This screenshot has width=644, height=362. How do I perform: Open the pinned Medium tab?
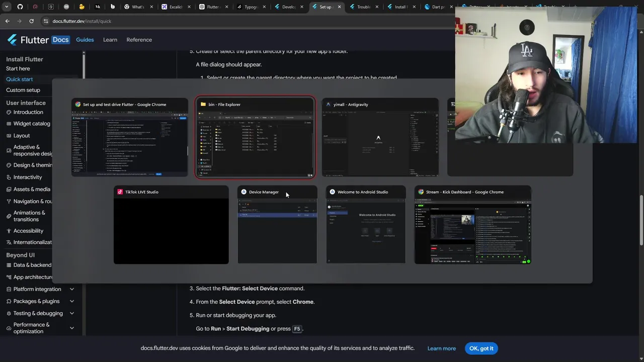pos(98,7)
